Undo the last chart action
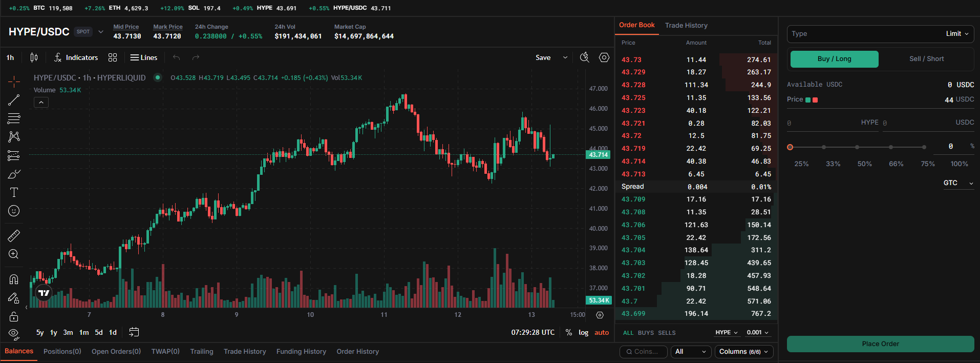Screen dimensions: 980x363 pos(177,57)
